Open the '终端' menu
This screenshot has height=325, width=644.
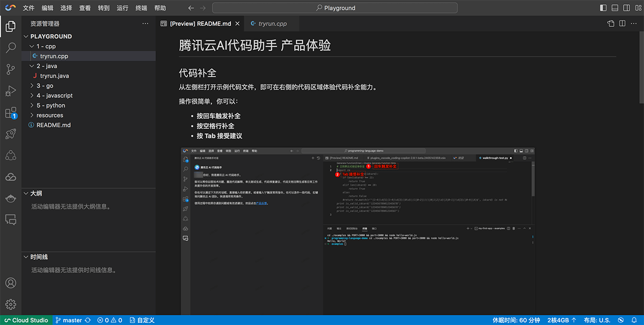pos(141,8)
